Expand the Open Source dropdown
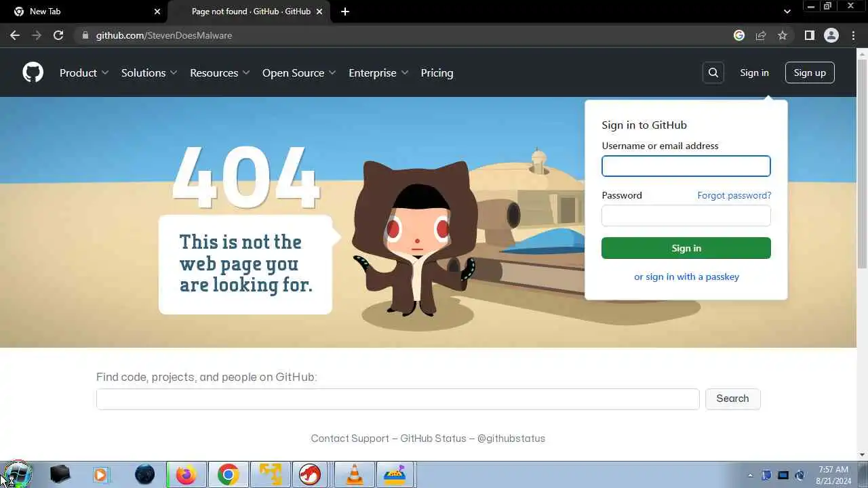 click(x=299, y=73)
